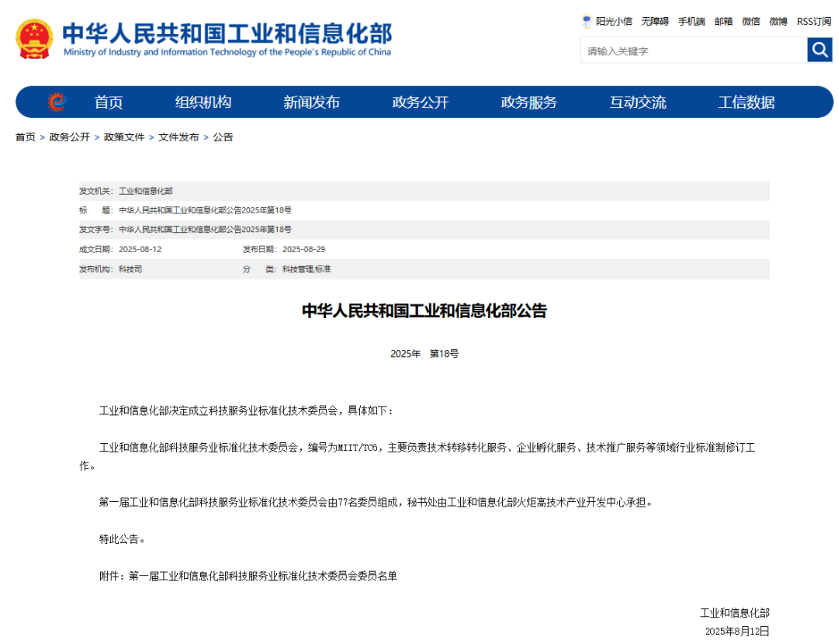The width and height of the screenshot is (838, 644).
Task: Click the paragraph containing 编号为MIIT/TC6
Action: pyautogui.click(x=417, y=456)
